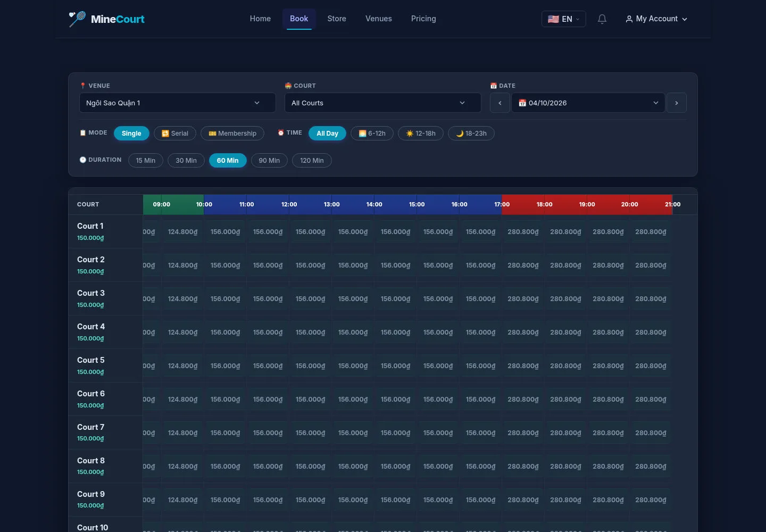Open the Venues tab
The height and width of the screenshot is (532, 766).
[379, 19]
